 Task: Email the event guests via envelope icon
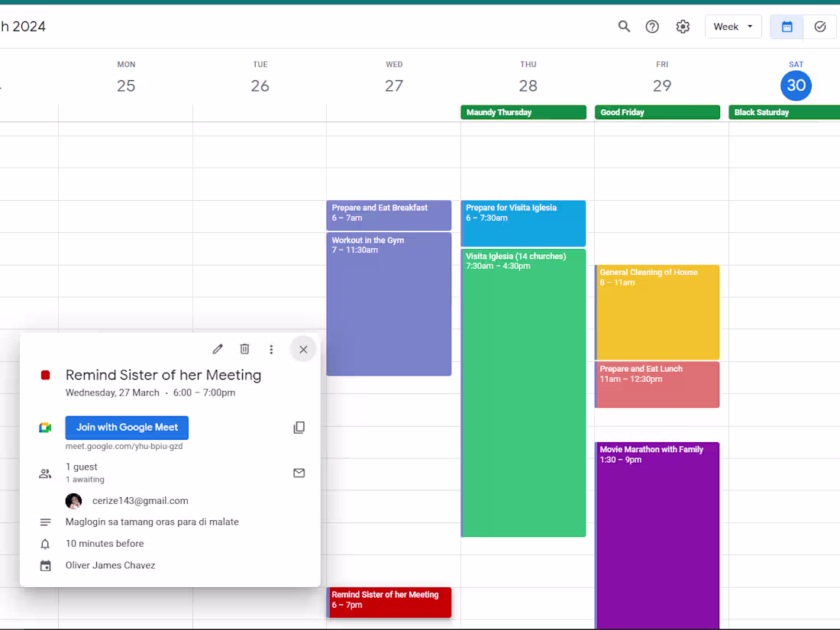(299, 473)
